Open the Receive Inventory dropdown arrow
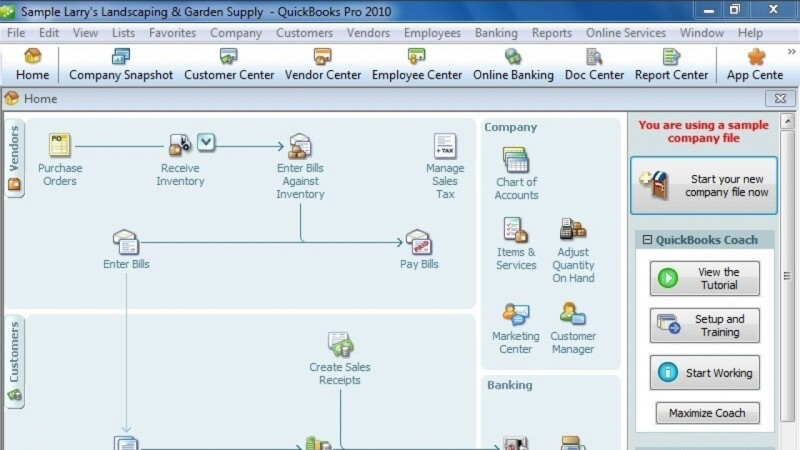The width and height of the screenshot is (800, 450). click(x=206, y=142)
